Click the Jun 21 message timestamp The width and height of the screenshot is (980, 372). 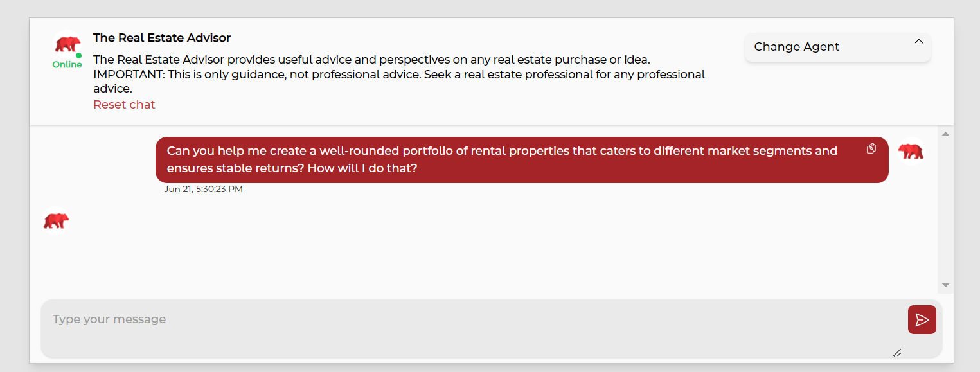click(203, 189)
